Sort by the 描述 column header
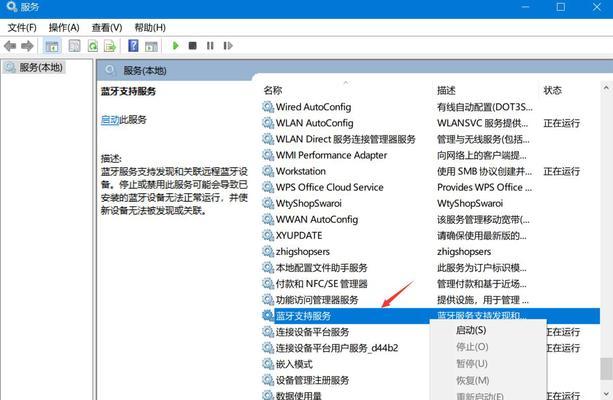 pos(446,90)
